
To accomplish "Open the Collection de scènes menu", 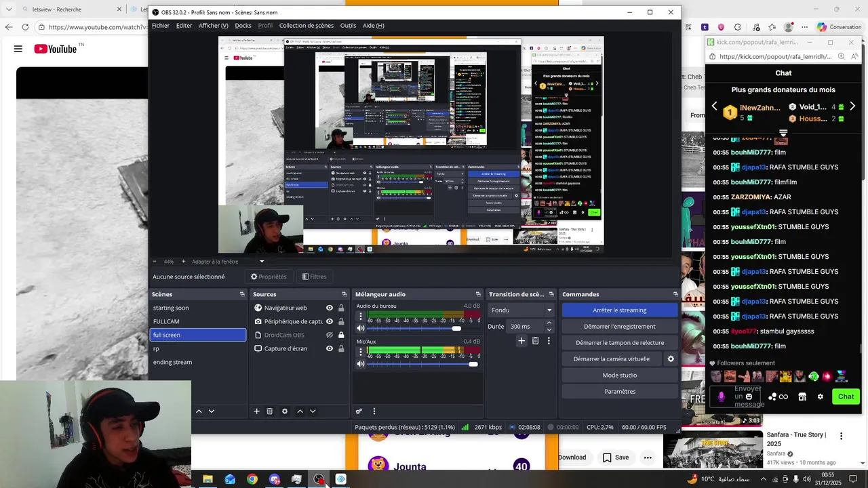I will tap(307, 26).
